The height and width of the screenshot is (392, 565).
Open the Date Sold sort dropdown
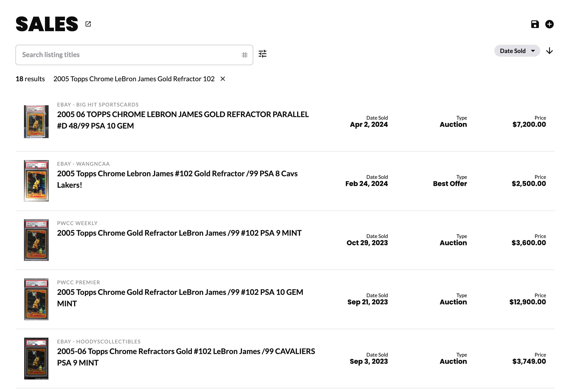click(x=517, y=51)
